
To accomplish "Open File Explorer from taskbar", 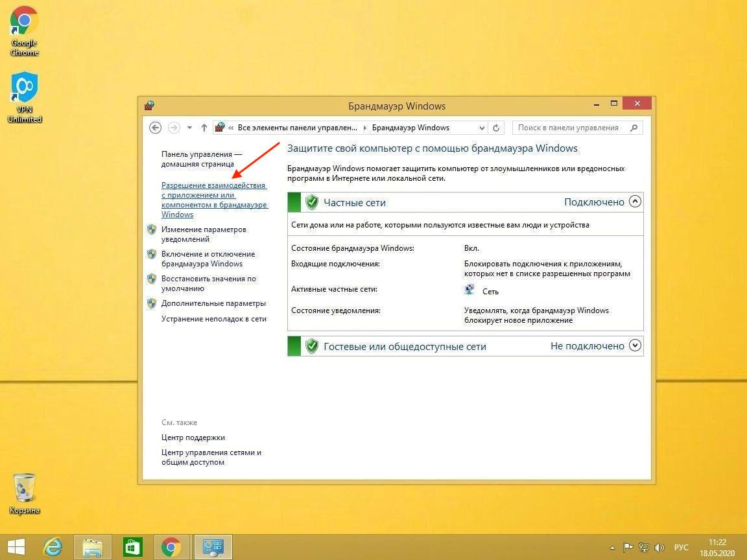I will pos(93,547).
